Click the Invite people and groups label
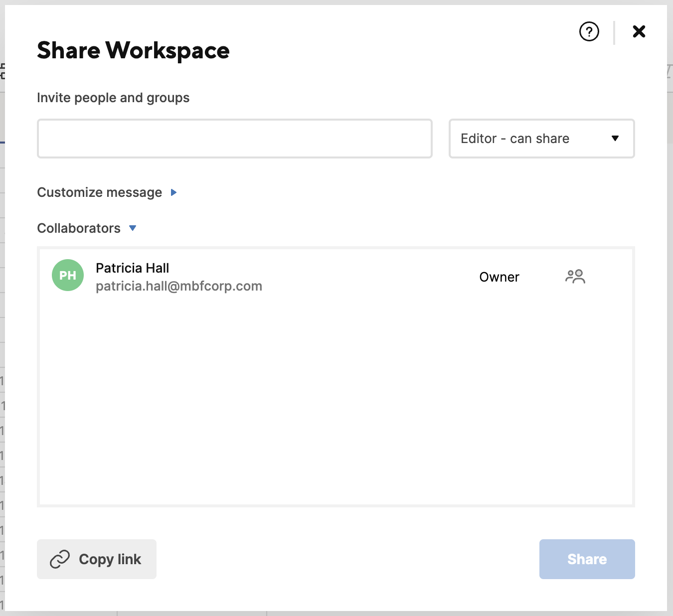 pos(113,98)
